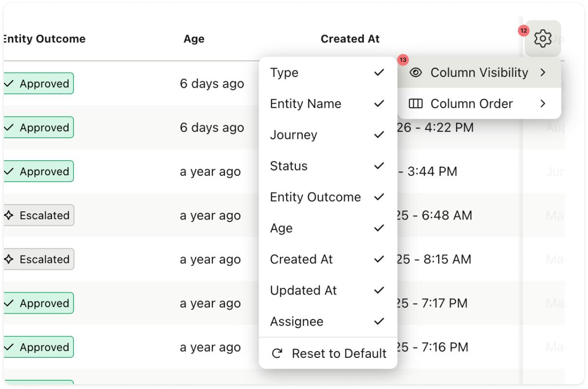
Task: Expand the Column Order submenu arrow
Action: [543, 104]
